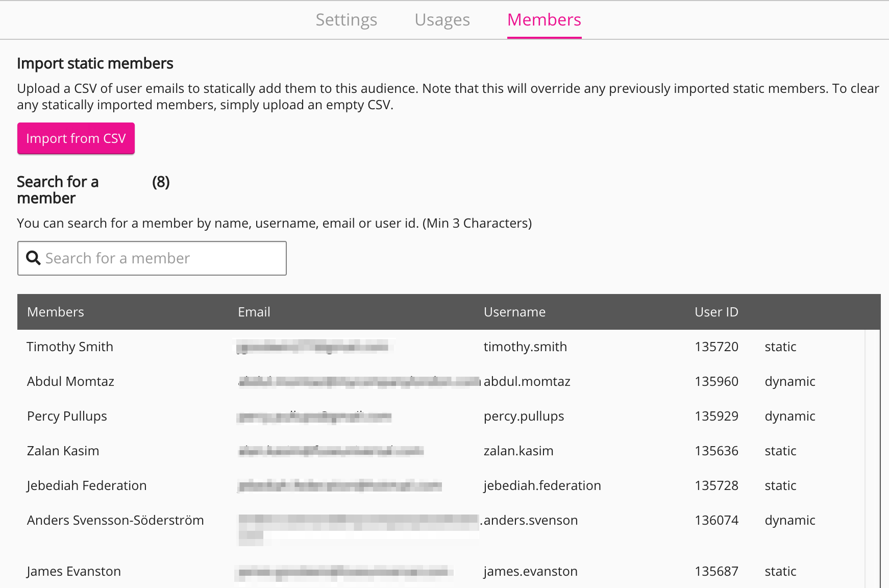
Task: Click Percy Pullups member name
Action: tap(67, 416)
